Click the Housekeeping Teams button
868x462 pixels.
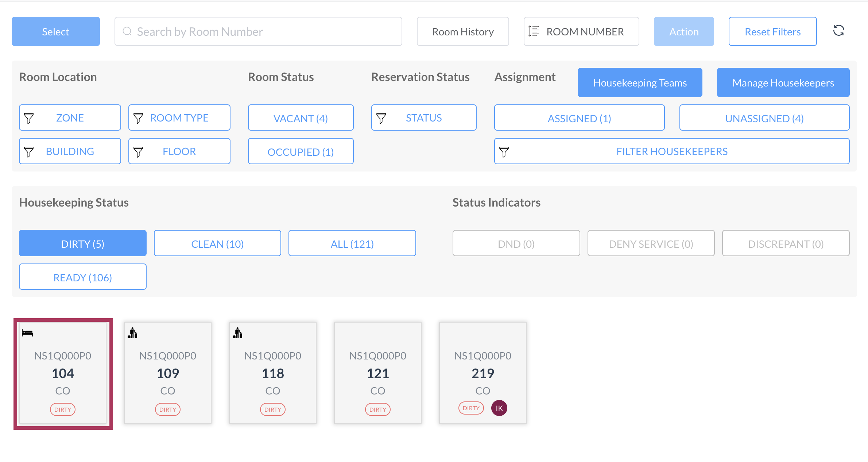coord(640,83)
